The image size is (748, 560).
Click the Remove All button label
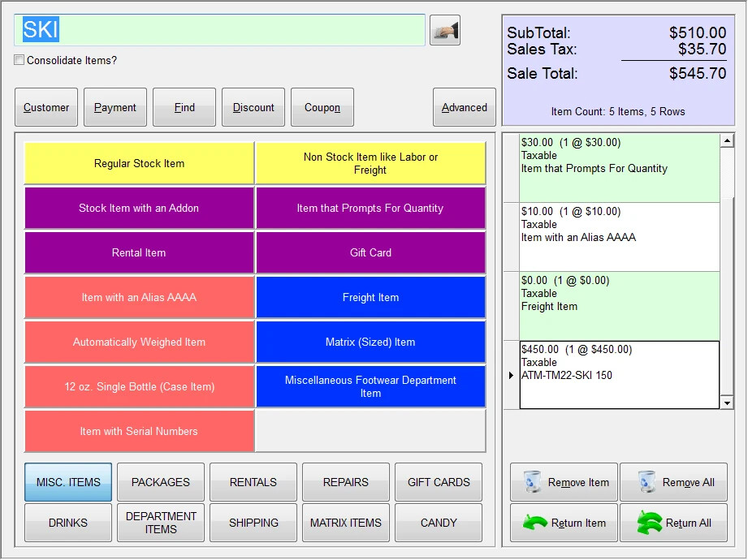pos(689,482)
